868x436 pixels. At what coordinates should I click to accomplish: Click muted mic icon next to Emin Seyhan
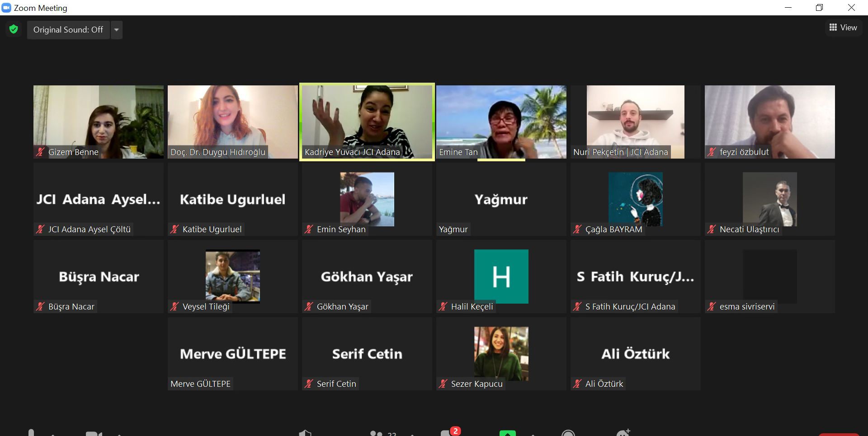[x=309, y=230]
